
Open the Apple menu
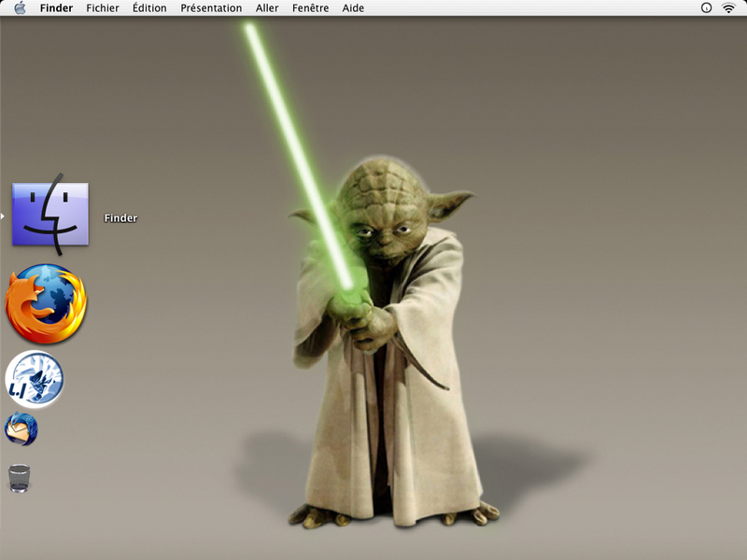pos(20,7)
